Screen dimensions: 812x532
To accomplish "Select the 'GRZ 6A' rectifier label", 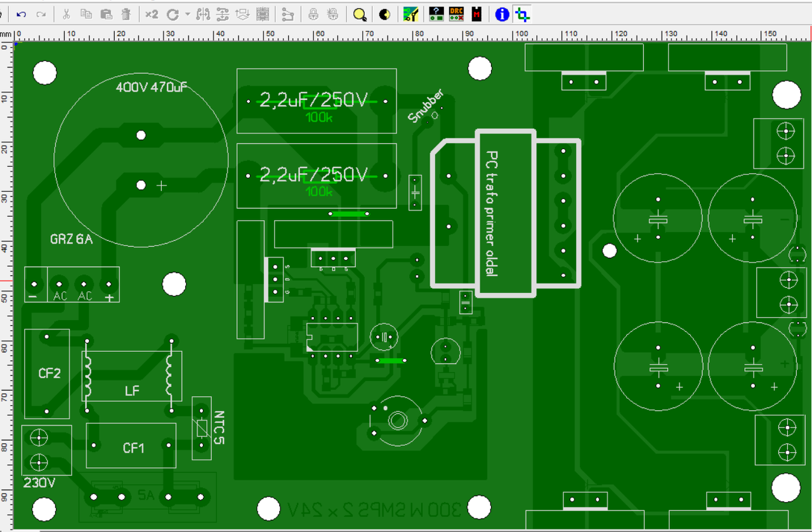I will click(x=71, y=240).
